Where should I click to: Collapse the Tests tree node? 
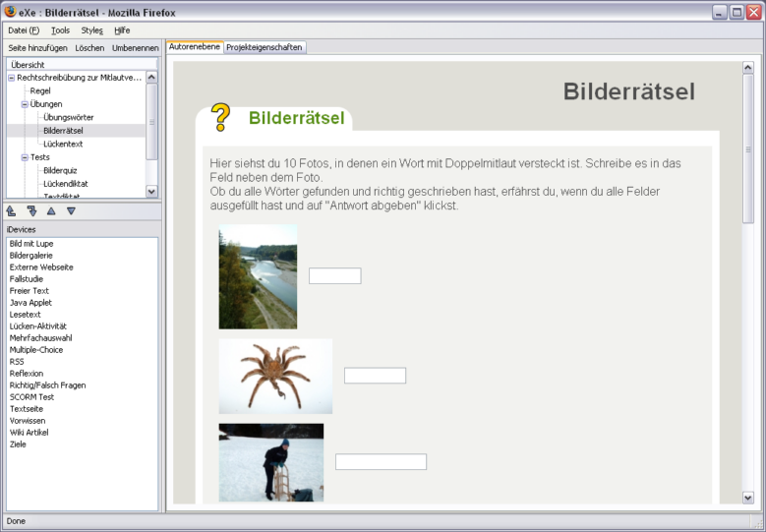[25, 157]
